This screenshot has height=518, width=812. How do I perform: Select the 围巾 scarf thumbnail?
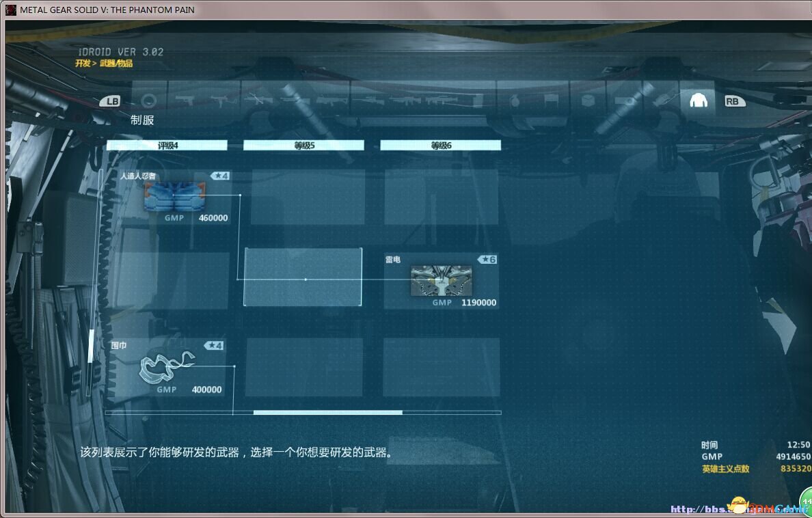pos(167,367)
